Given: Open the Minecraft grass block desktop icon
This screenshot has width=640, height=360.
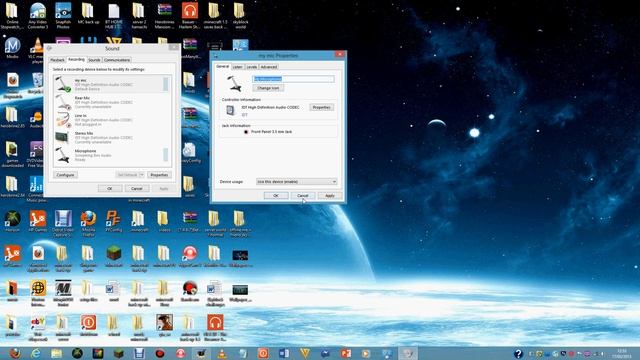Looking at the screenshot, I should tap(113, 257).
